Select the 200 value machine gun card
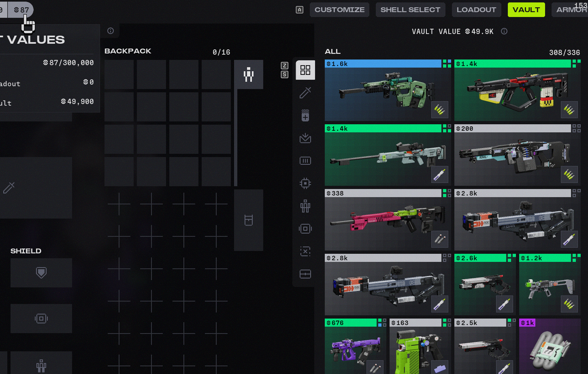Screen dimensions: 588x374 point(518,155)
